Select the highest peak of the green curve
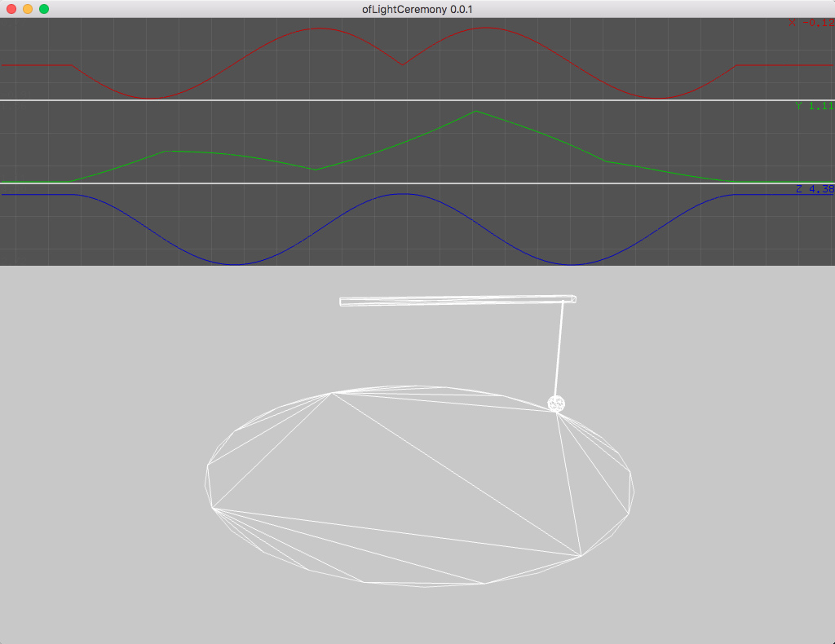The height and width of the screenshot is (644, 835). tap(475, 112)
